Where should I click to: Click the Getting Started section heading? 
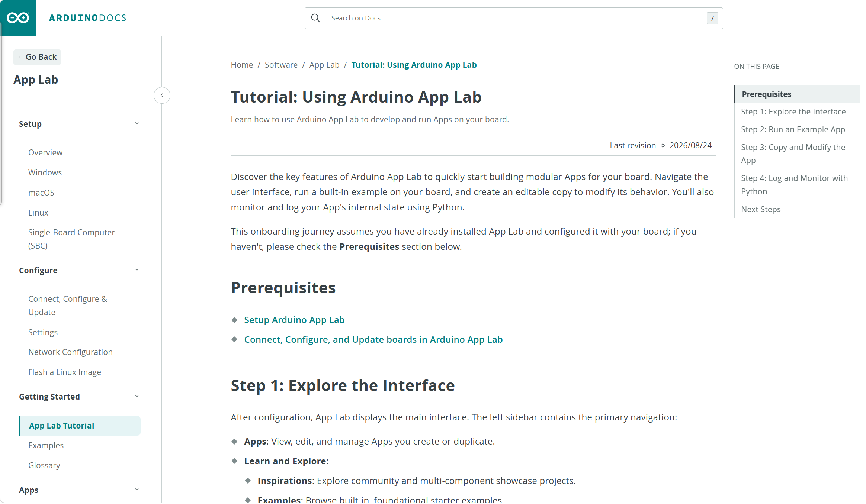coord(49,397)
